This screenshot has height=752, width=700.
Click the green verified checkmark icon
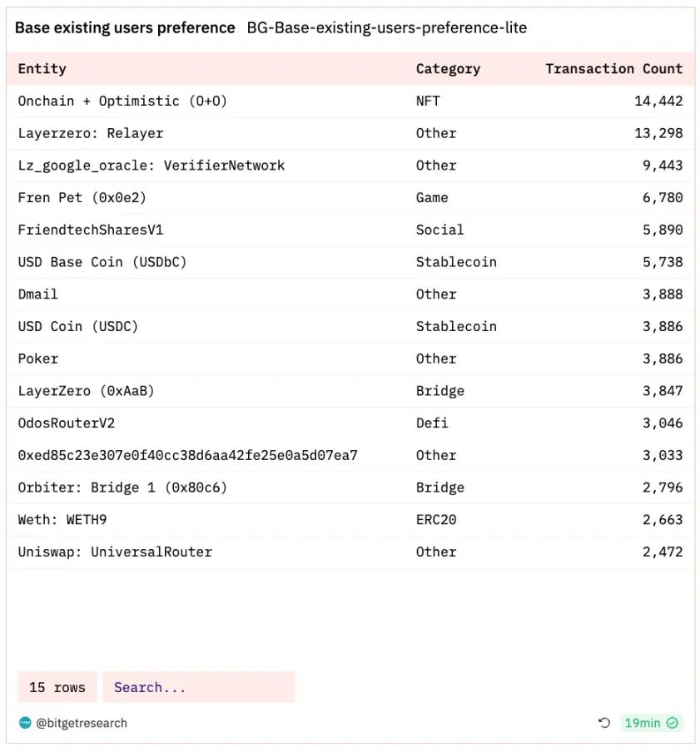tap(673, 723)
